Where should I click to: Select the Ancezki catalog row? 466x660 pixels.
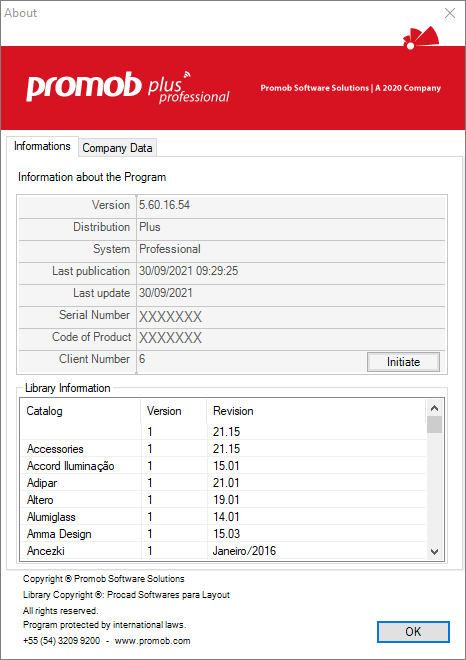point(224,551)
